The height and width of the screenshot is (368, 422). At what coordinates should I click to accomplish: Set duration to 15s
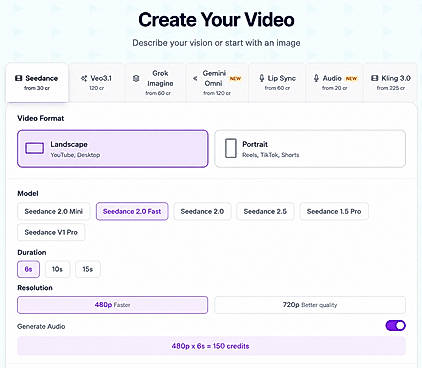coord(88,269)
